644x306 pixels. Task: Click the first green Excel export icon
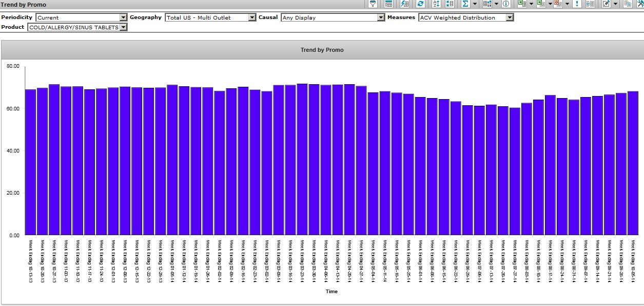pyautogui.click(x=522, y=4)
